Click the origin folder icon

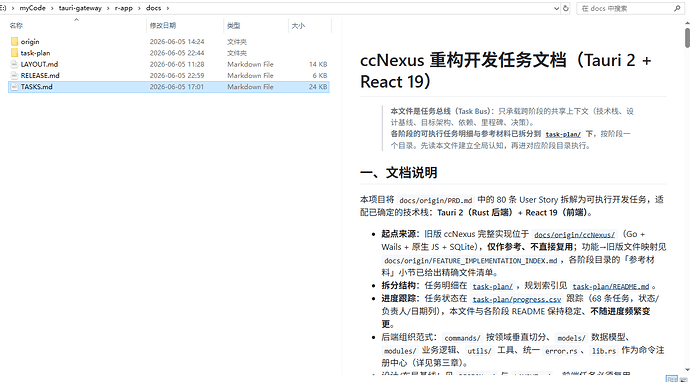pyautogui.click(x=14, y=41)
